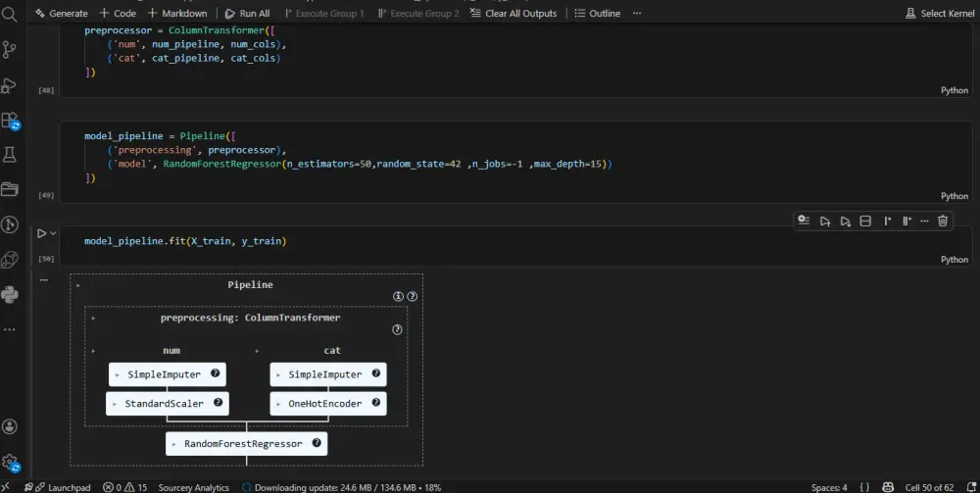980x493 pixels.
Task: Open output actions ellipsis beside Pipeline output
Action: pos(43,280)
